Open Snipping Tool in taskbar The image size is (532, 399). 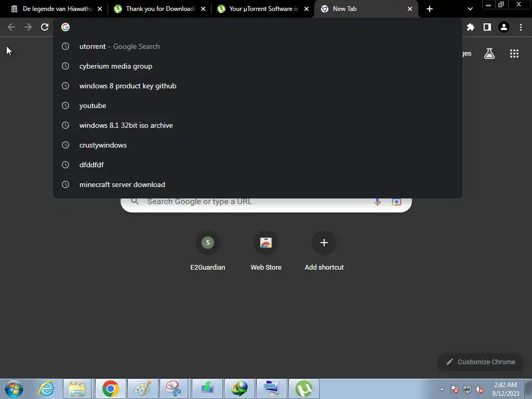pos(174,389)
